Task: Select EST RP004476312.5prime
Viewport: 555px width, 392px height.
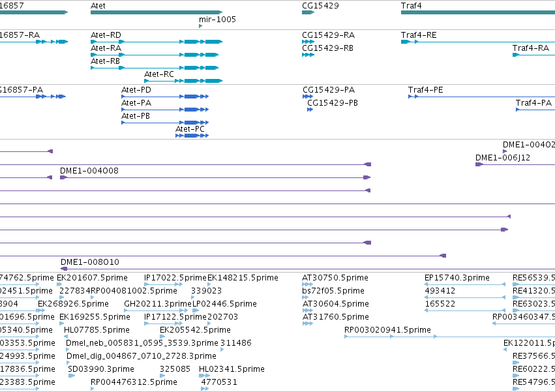Action: (93, 389)
